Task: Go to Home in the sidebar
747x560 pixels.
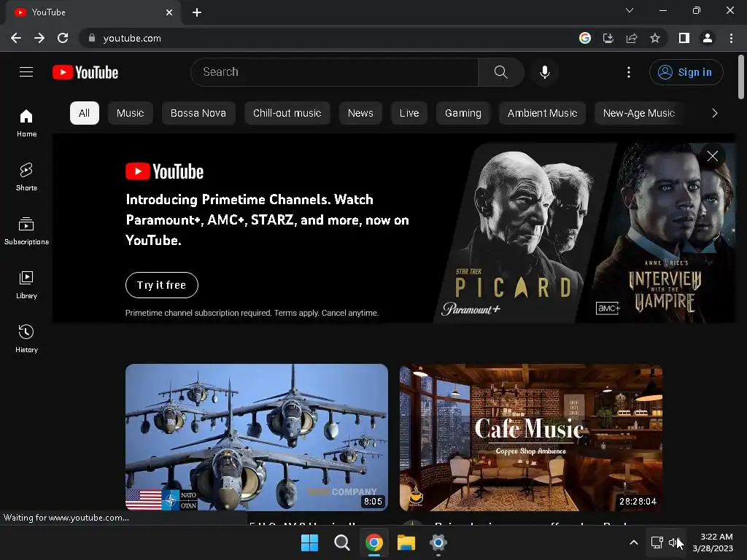Action: 26,122
